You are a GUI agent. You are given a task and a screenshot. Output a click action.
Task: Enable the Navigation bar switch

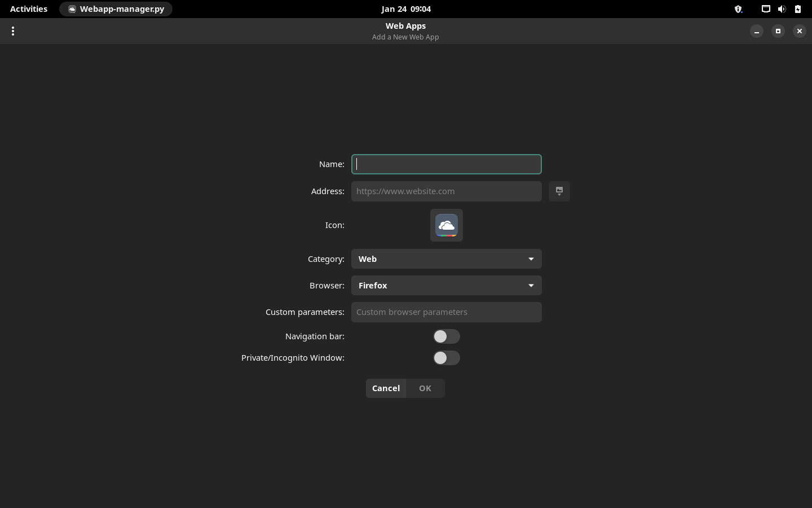447,336
